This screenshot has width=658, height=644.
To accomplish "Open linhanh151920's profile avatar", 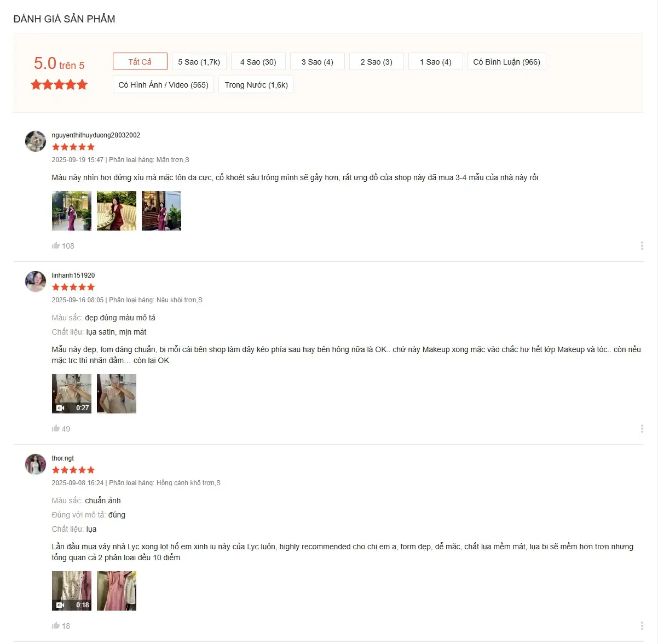I will 36,281.
